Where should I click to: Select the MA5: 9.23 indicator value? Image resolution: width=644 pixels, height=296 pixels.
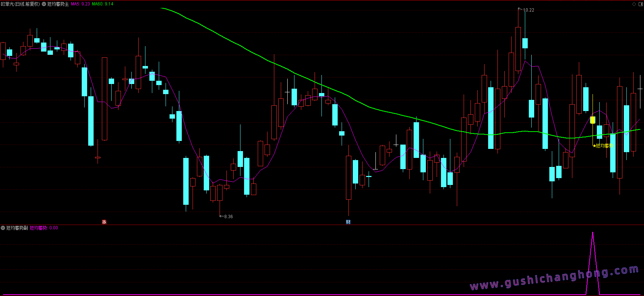(x=80, y=4)
